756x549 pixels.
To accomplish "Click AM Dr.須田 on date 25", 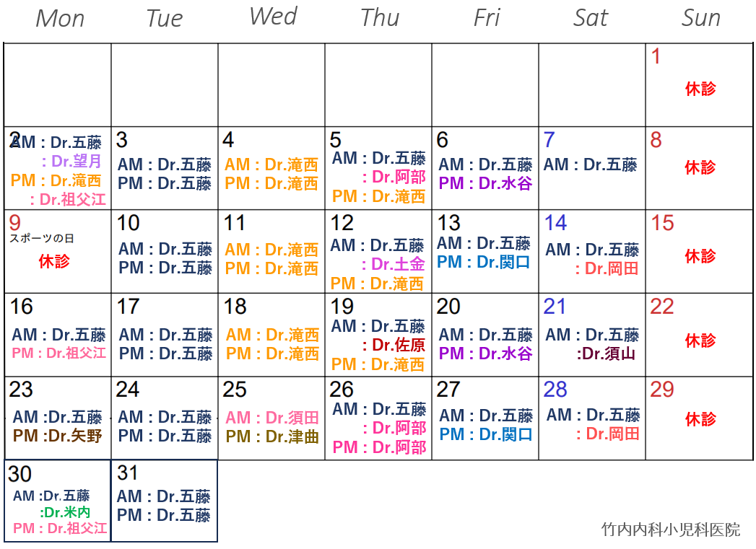I will [x=272, y=418].
